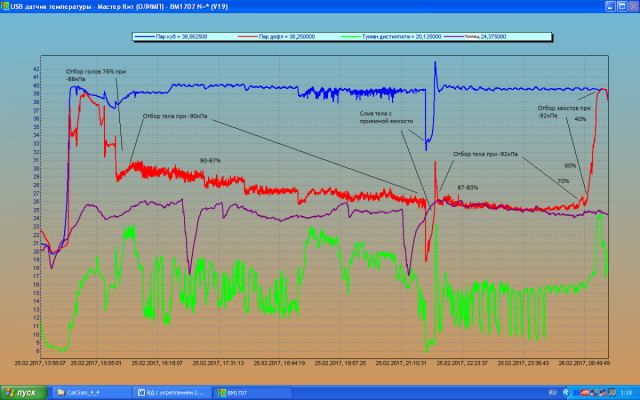Click the '87-83%' label on the chart
The width and height of the screenshot is (640, 400).
pos(468,187)
